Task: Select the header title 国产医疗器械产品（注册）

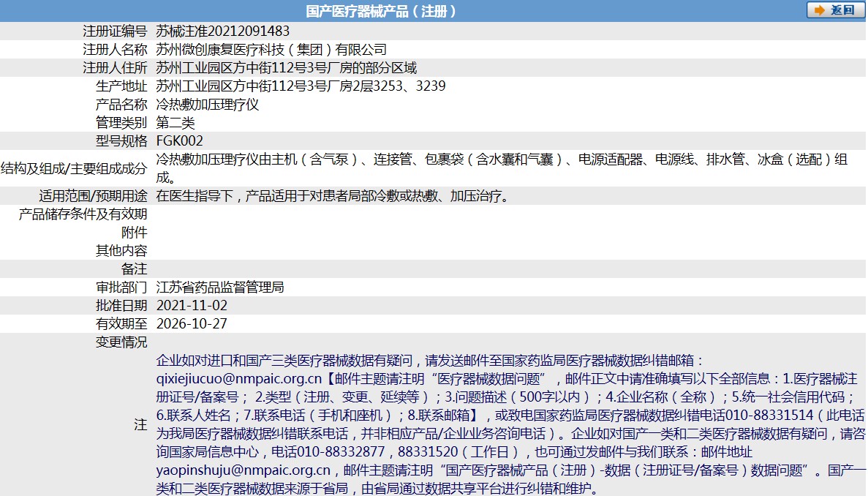Action: coord(382,11)
